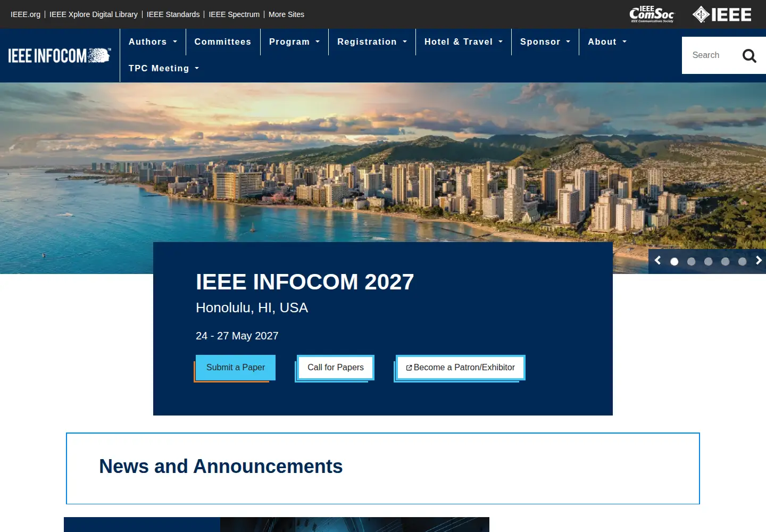Expand the Authors dropdown menu
The width and height of the screenshot is (766, 532).
(x=153, y=42)
